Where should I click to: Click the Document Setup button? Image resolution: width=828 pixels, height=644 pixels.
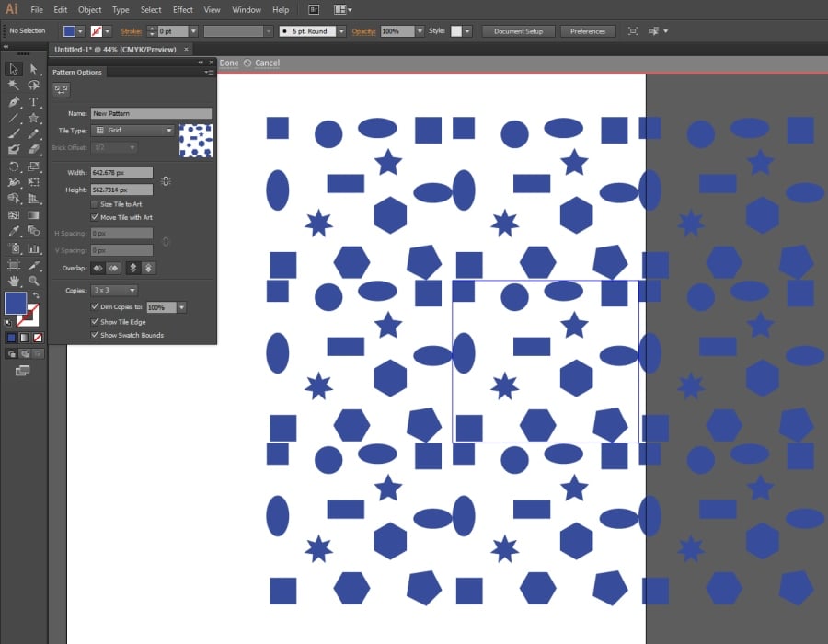click(518, 31)
